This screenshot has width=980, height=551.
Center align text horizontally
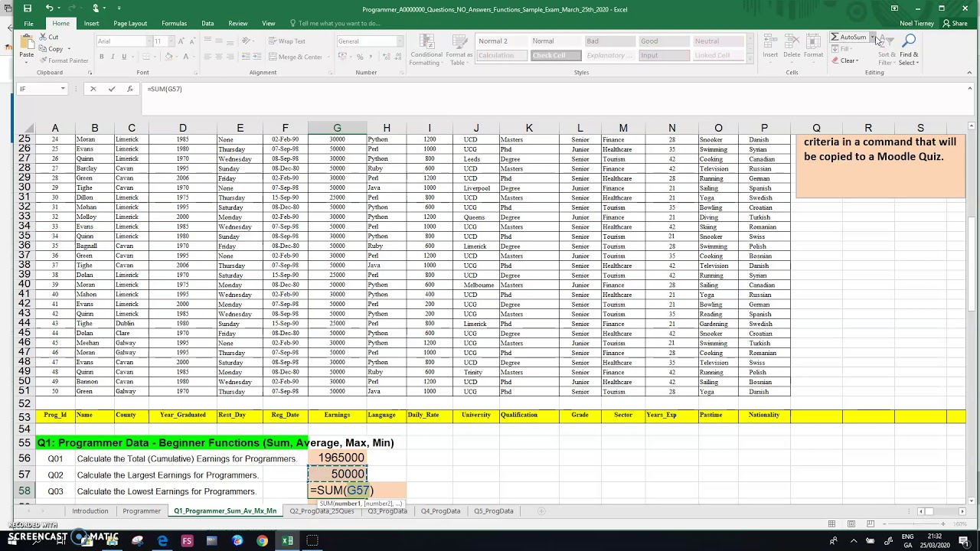click(219, 57)
